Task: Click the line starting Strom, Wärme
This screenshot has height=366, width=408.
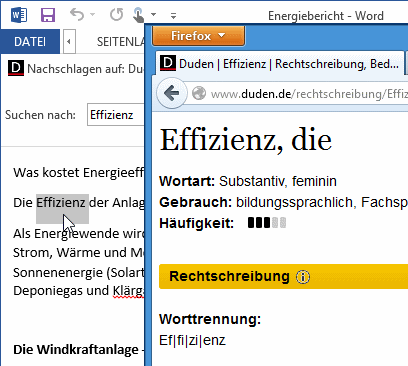Action: pyautogui.click(x=79, y=253)
